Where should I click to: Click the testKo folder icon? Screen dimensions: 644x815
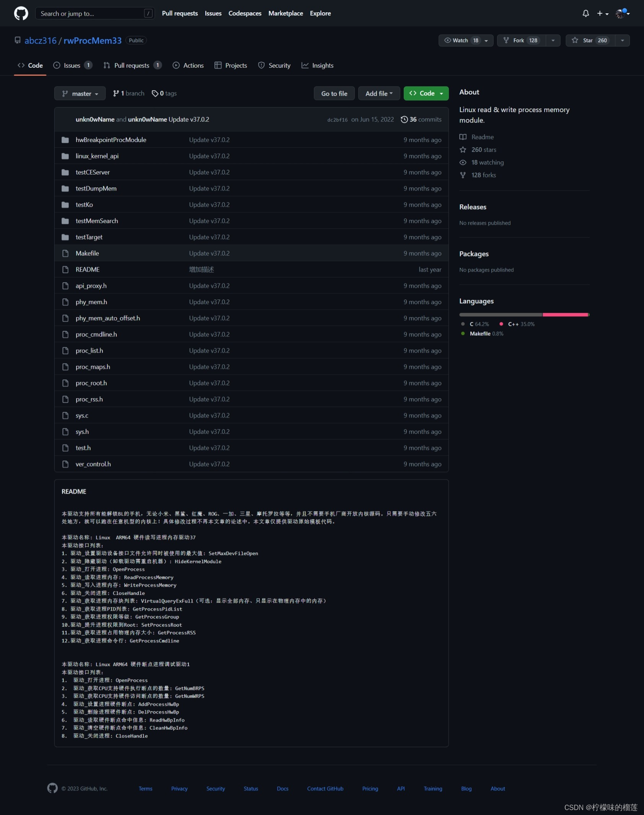65,205
